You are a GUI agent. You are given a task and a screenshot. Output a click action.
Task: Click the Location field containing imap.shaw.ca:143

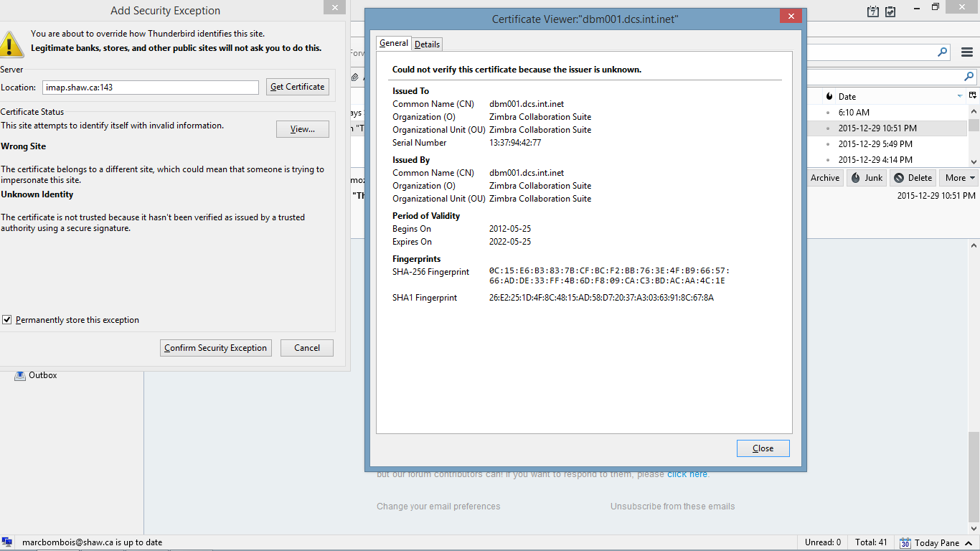[x=151, y=88]
